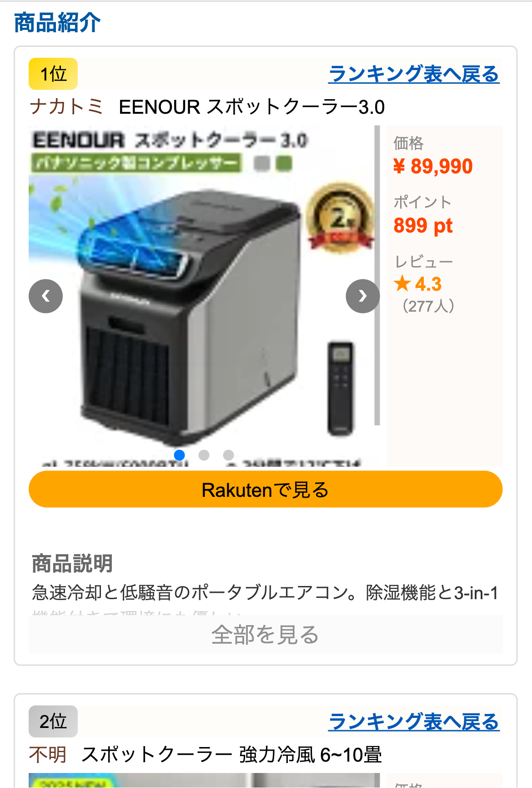Return to ranking table from 2位 card

(x=414, y=722)
